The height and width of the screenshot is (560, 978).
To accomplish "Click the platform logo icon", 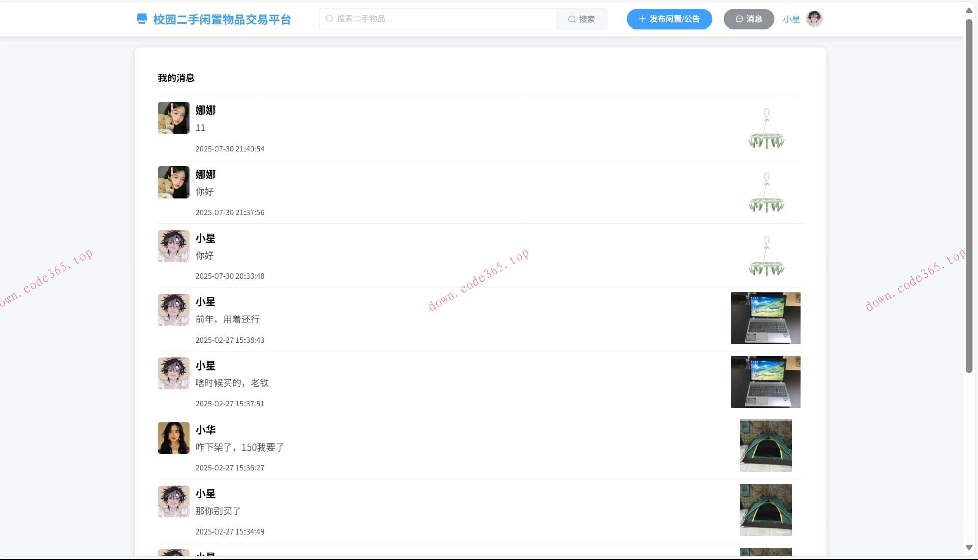I will [142, 19].
